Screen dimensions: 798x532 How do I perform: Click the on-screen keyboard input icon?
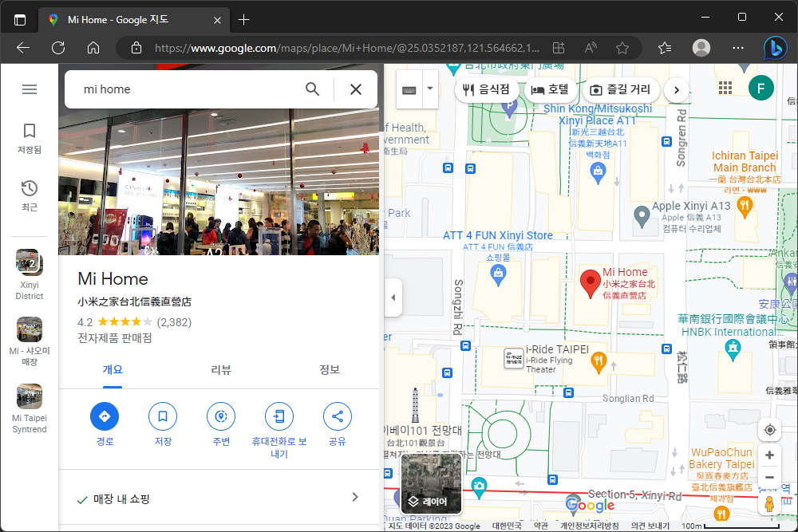click(409, 90)
